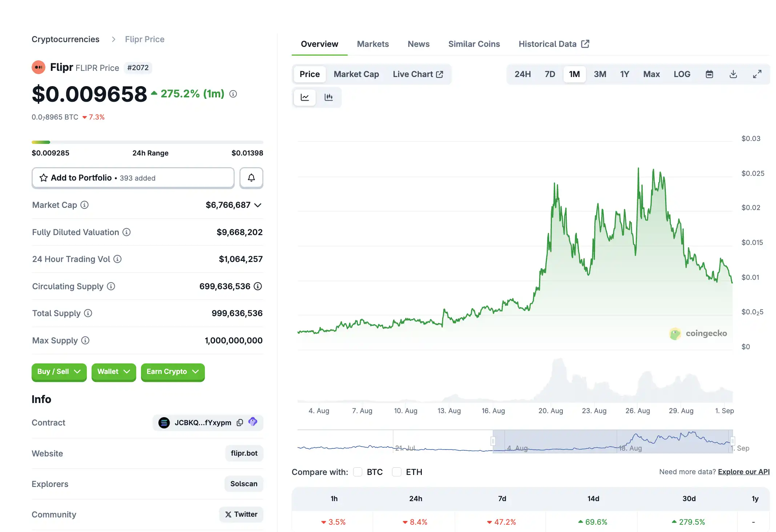Screen dimensions: 776x532
Task: Add Flipr to your portfolio
Action: click(x=81, y=178)
